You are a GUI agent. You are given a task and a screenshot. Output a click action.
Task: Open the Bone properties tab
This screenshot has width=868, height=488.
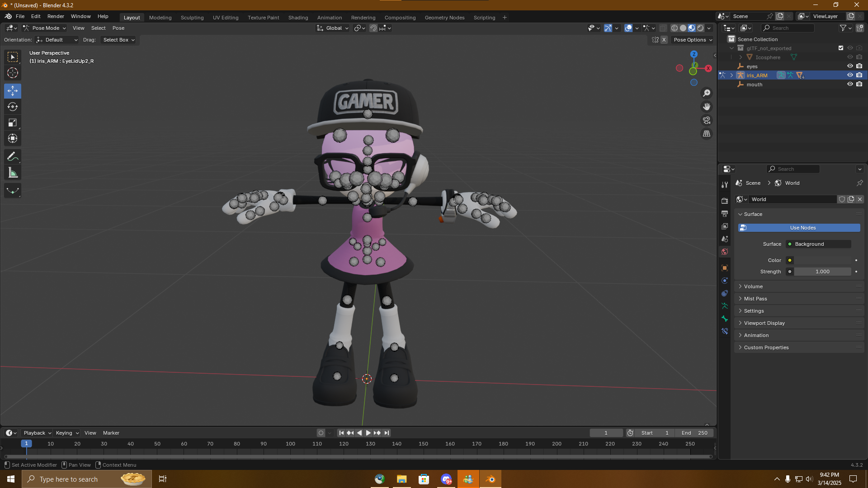[725, 319]
